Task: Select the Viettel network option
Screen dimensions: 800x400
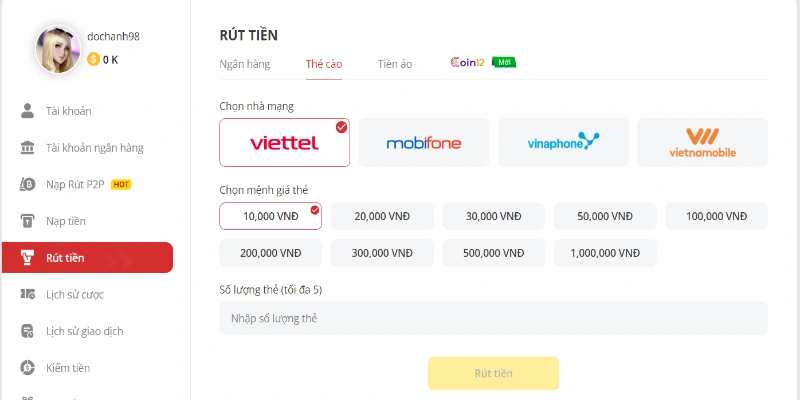Action: click(284, 142)
